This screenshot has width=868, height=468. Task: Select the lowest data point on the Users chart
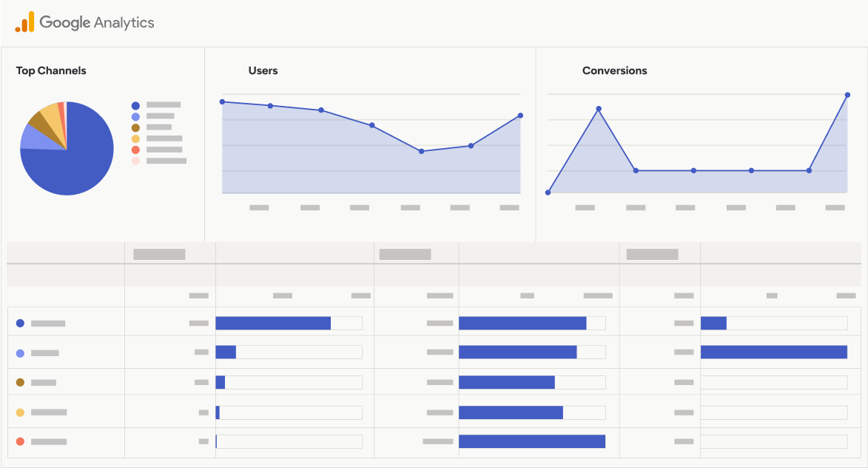click(421, 151)
